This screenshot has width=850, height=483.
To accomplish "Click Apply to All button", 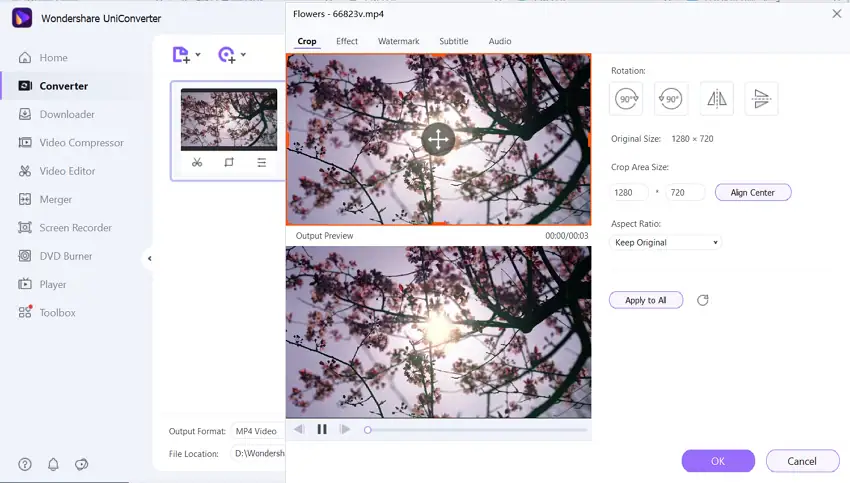I will (x=646, y=300).
